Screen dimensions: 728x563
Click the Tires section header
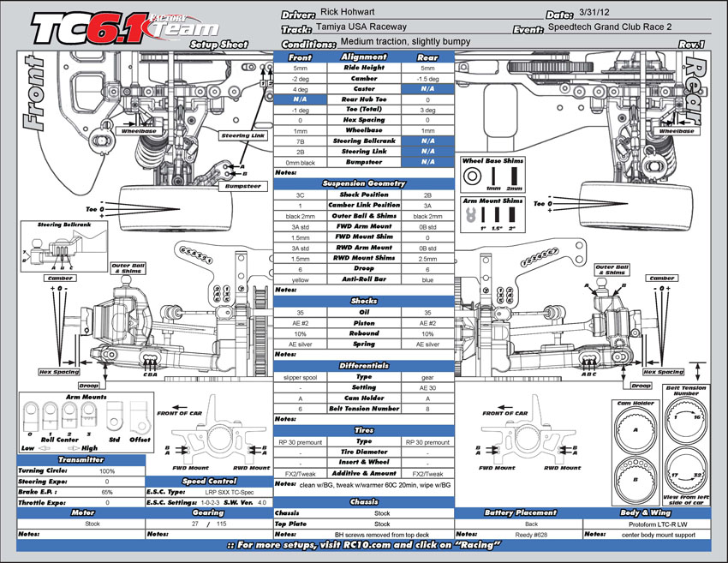(363, 430)
